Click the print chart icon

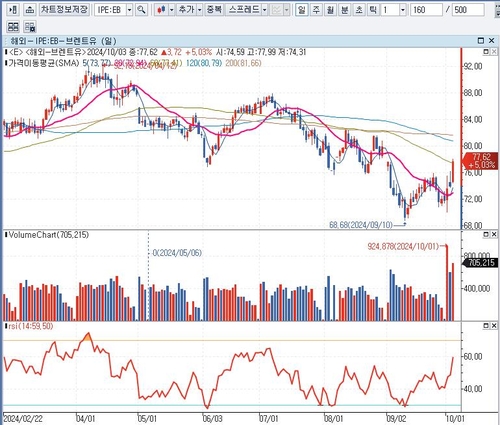pyautogui.click(x=30, y=10)
